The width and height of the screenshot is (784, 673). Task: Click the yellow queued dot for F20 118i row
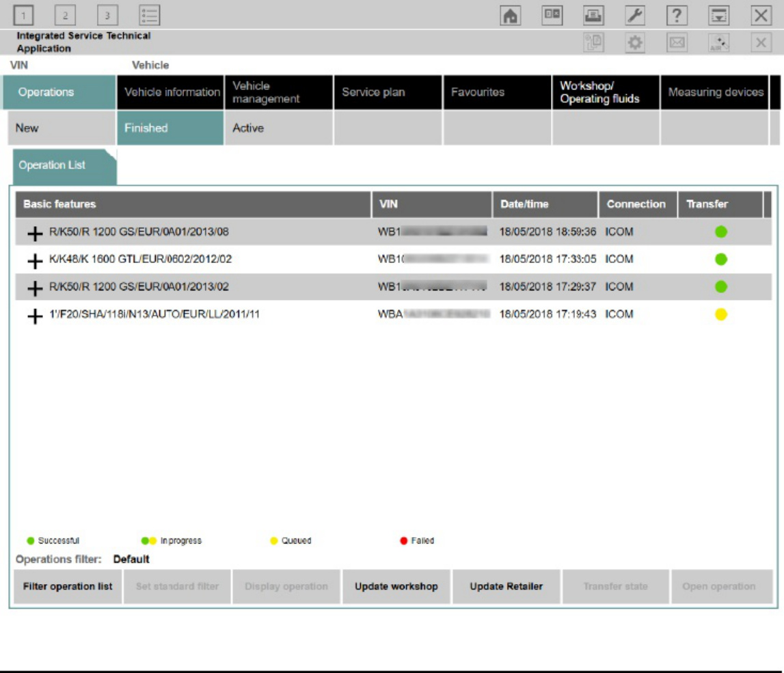coord(720,314)
